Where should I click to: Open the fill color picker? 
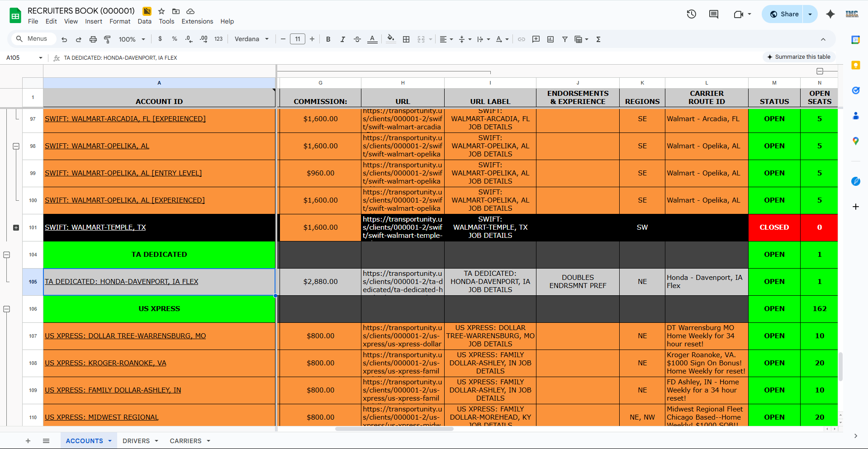(391, 39)
